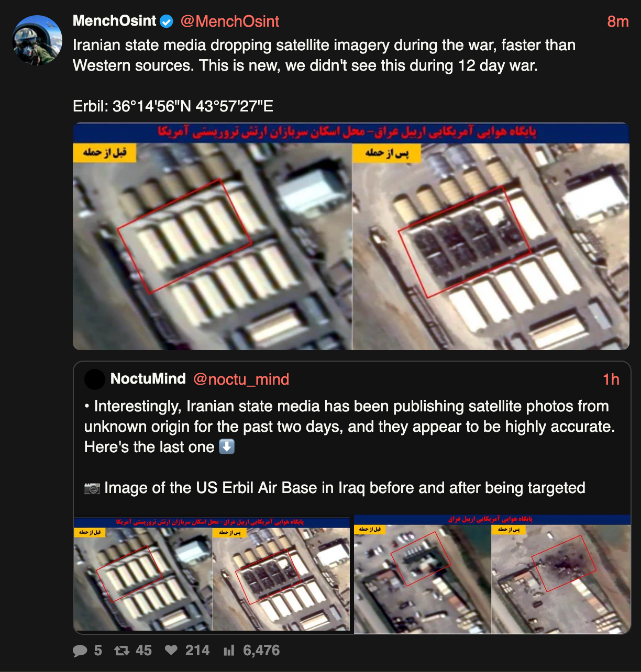
Task: Open replies via speech bubble icon
Action: click(x=80, y=651)
